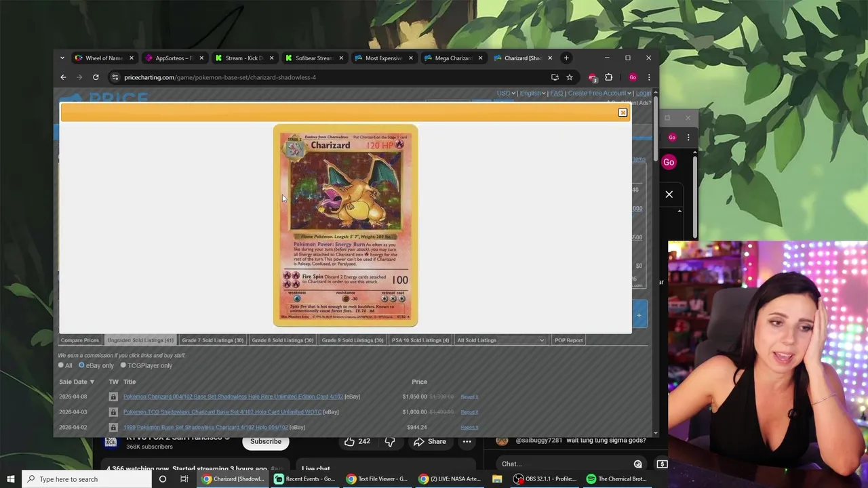Select TCGPlayer only radio button

pyautogui.click(x=123, y=365)
